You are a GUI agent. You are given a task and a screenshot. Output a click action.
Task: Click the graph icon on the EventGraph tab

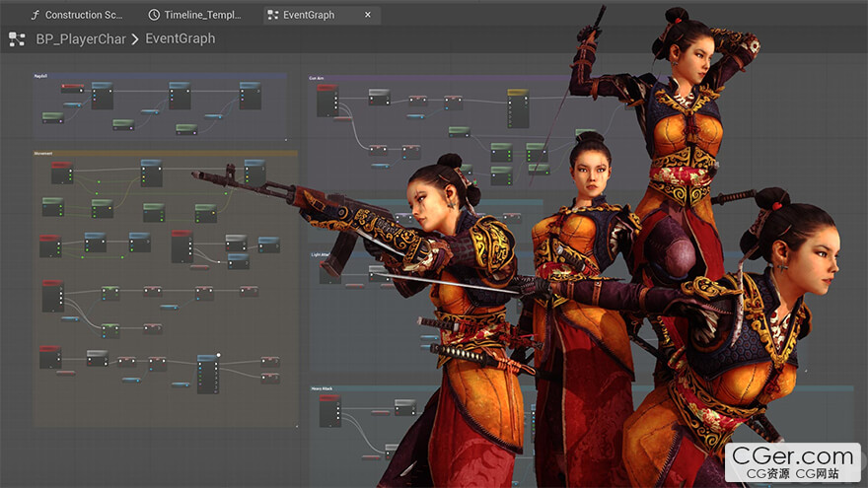click(272, 15)
